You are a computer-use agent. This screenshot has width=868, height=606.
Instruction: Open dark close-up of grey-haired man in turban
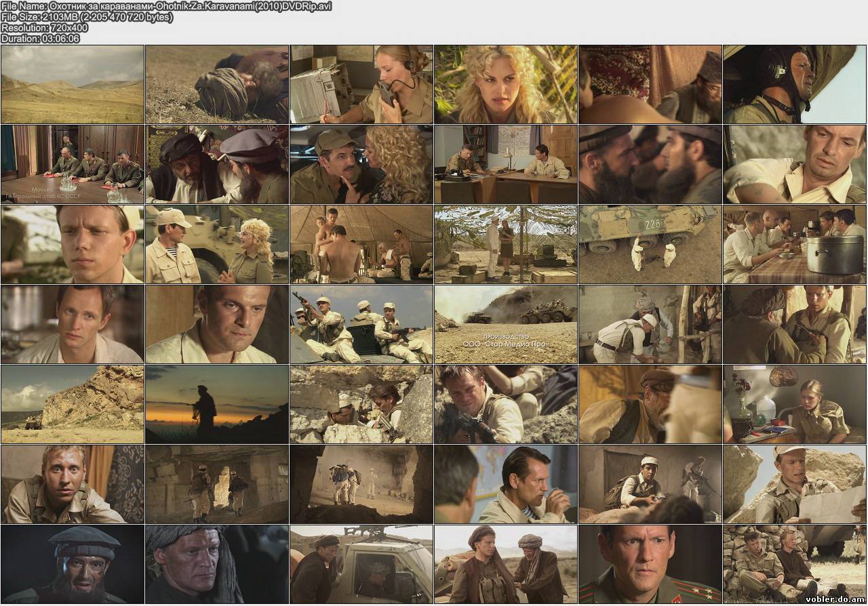tap(217, 565)
